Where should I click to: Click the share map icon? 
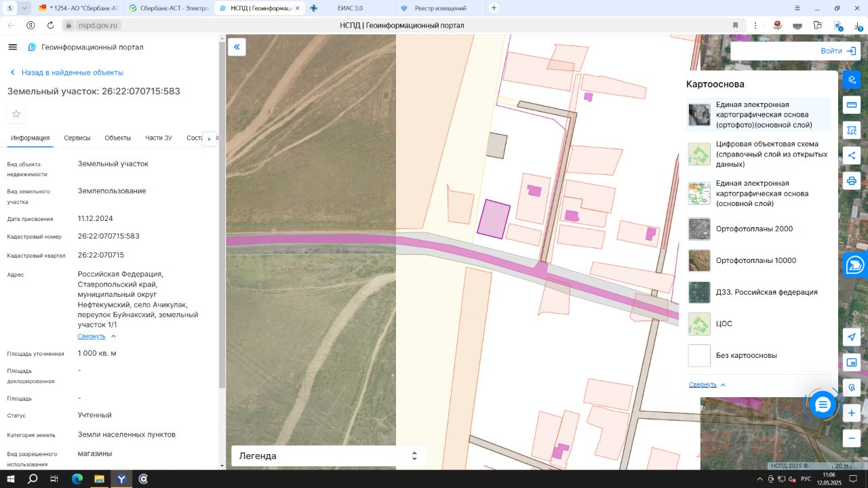(852, 155)
